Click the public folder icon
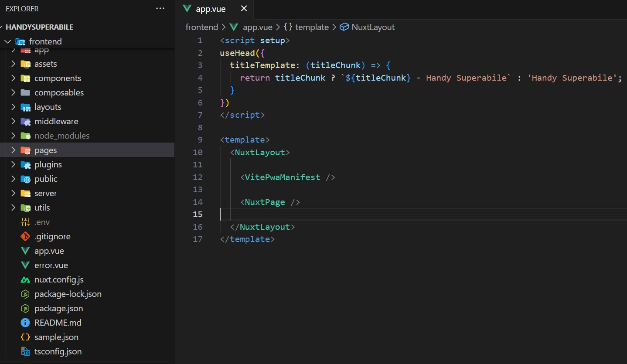Viewport: 627px width, 364px height. tap(25, 179)
